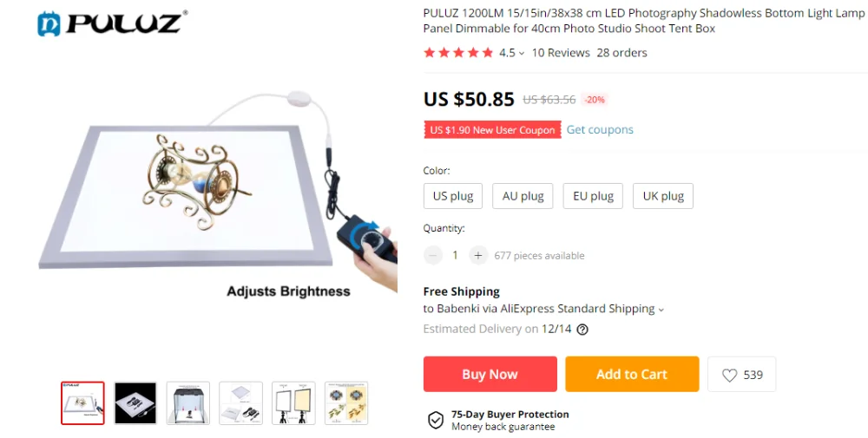Click the five-star rating icons

(457, 53)
